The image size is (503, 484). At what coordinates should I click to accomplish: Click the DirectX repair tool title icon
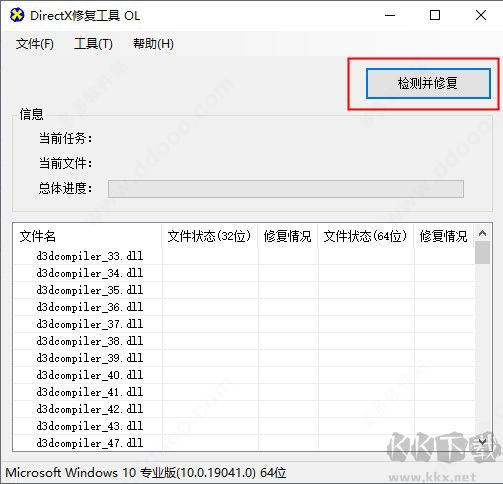point(17,15)
